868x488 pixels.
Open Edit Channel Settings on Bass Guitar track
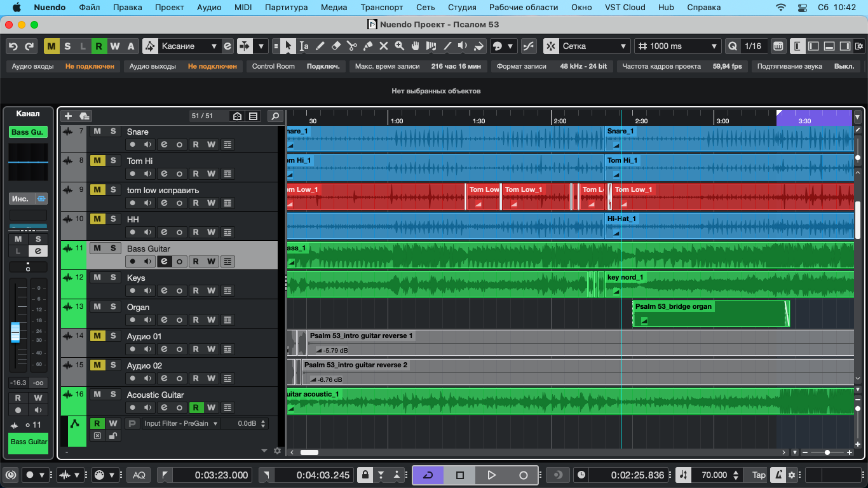tap(164, 261)
